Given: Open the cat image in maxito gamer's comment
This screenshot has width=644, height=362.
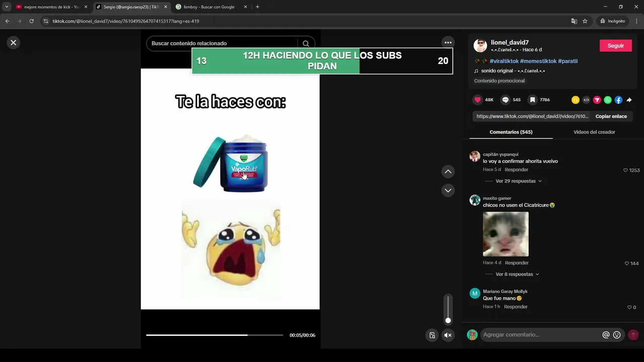Looking at the screenshot, I should [x=506, y=234].
